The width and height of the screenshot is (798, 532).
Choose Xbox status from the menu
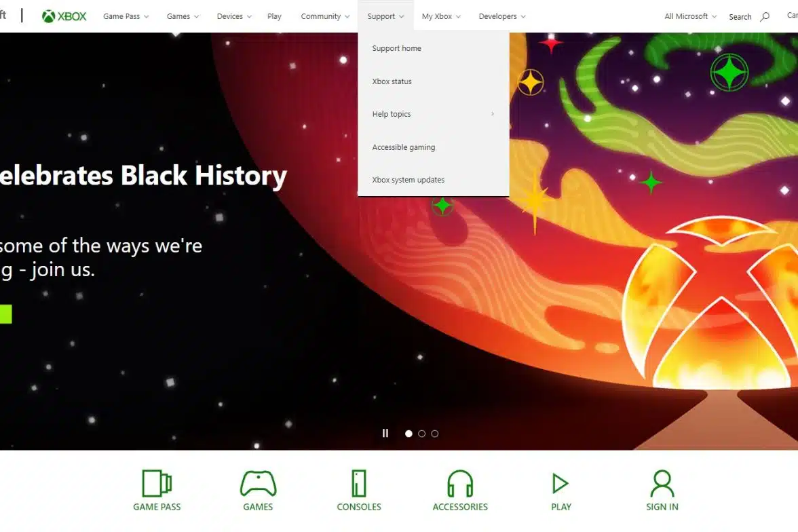(x=434, y=81)
